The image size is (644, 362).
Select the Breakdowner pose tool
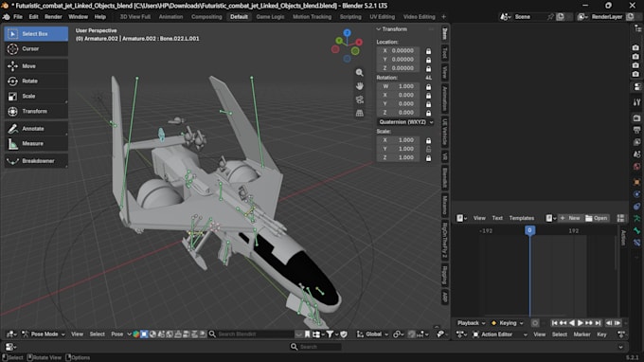point(36,161)
